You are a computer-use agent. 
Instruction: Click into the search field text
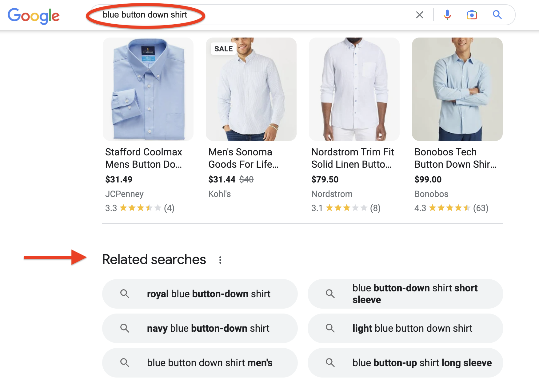145,15
